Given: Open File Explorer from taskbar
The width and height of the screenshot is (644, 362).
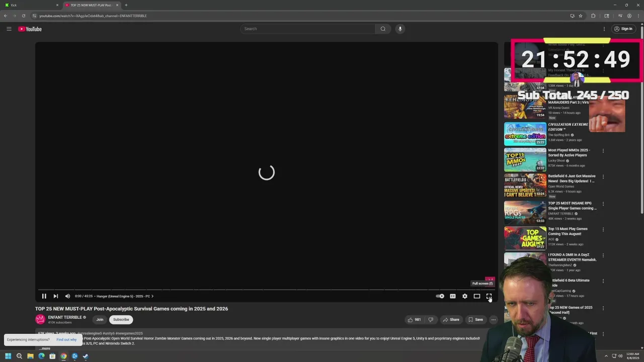Looking at the screenshot, I should 30,356.
